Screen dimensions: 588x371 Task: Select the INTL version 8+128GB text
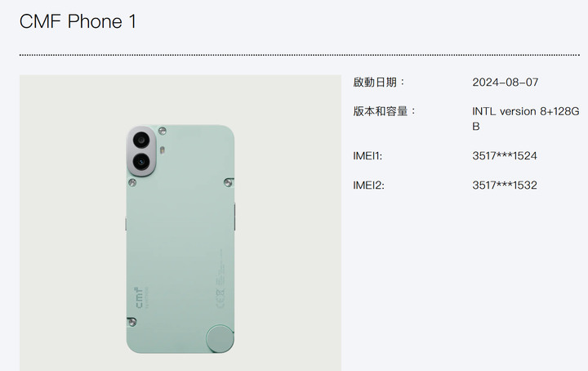click(x=525, y=118)
